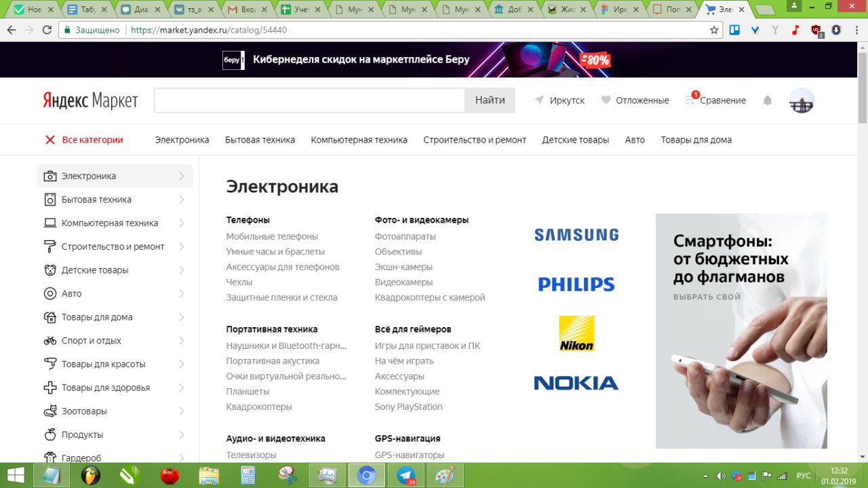This screenshot has height=488, width=868.
Task: Open Товары для дома in top navigation
Action: [x=696, y=140]
